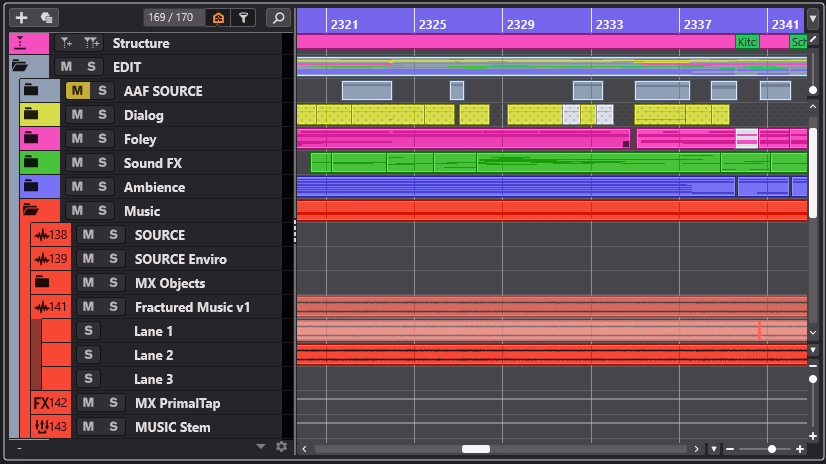Open the track filter funnel icon
Viewport: 826px width, 464px height.
[x=243, y=17]
